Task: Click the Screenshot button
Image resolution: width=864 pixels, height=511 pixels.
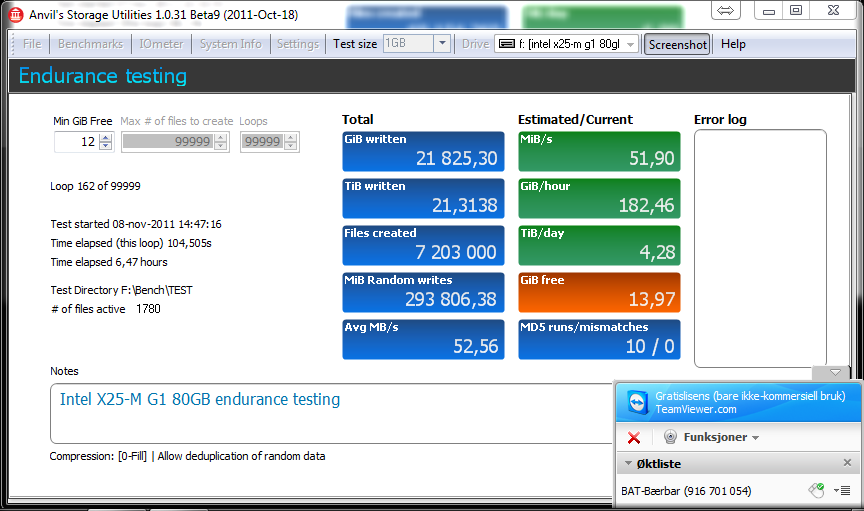Action: click(677, 45)
